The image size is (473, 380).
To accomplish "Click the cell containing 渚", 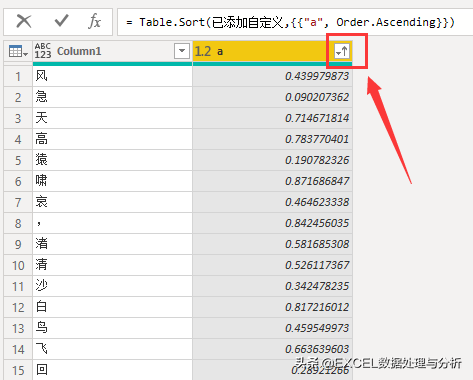I will tap(112, 244).
